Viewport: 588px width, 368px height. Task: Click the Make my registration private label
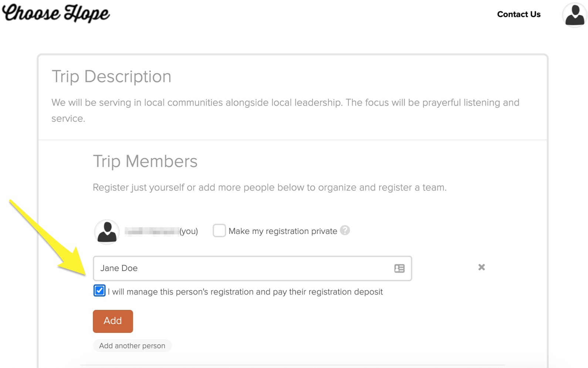pyautogui.click(x=283, y=231)
